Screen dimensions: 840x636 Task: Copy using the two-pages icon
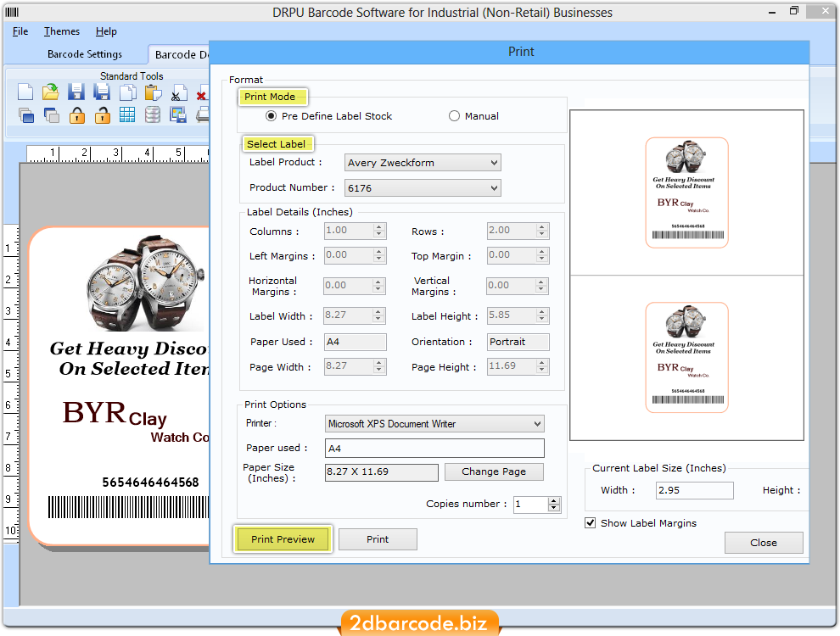pos(127,92)
